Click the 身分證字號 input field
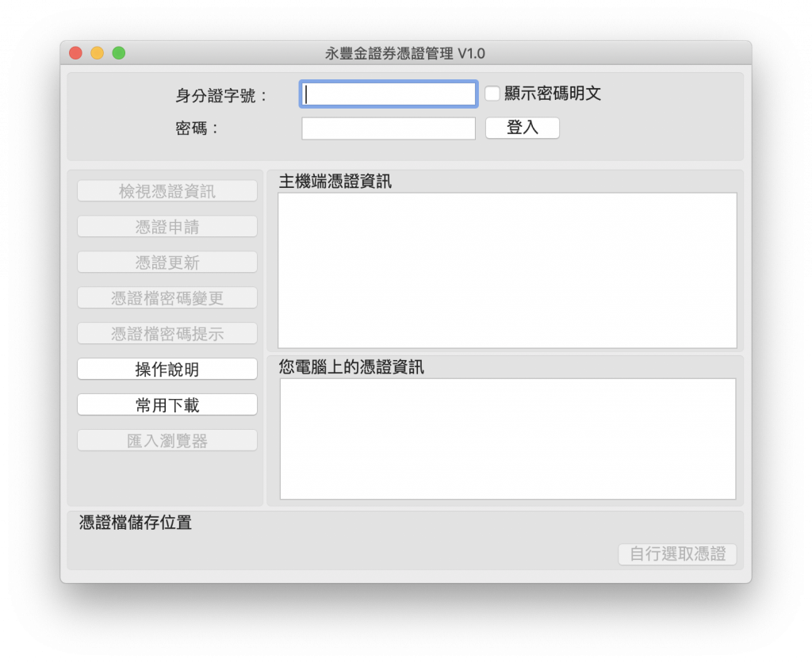 (389, 94)
